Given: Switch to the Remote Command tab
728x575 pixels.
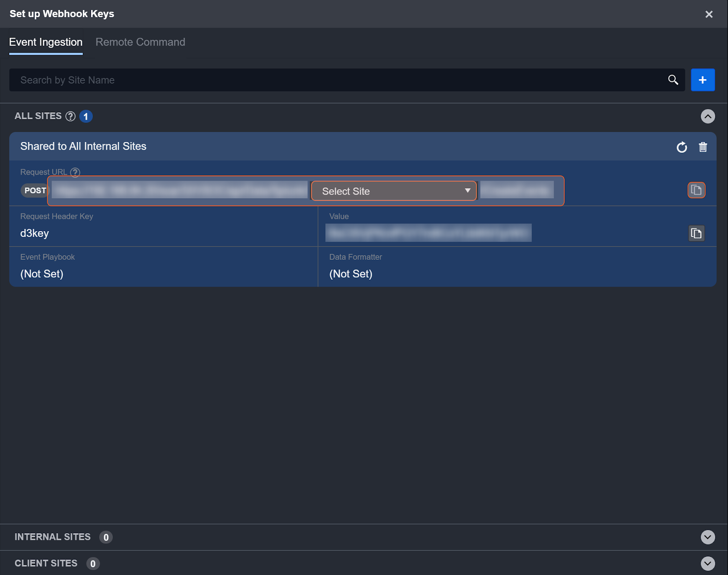Looking at the screenshot, I should point(140,42).
